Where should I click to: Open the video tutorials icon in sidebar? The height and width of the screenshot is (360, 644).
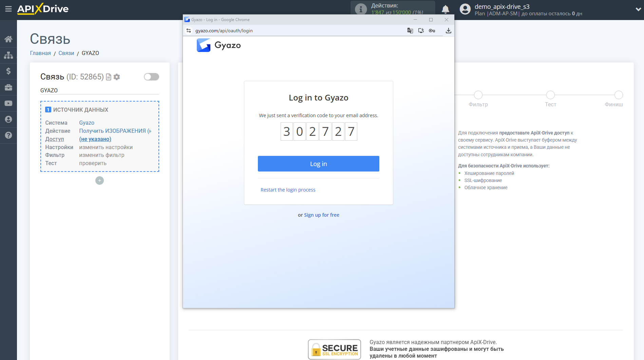(8, 103)
